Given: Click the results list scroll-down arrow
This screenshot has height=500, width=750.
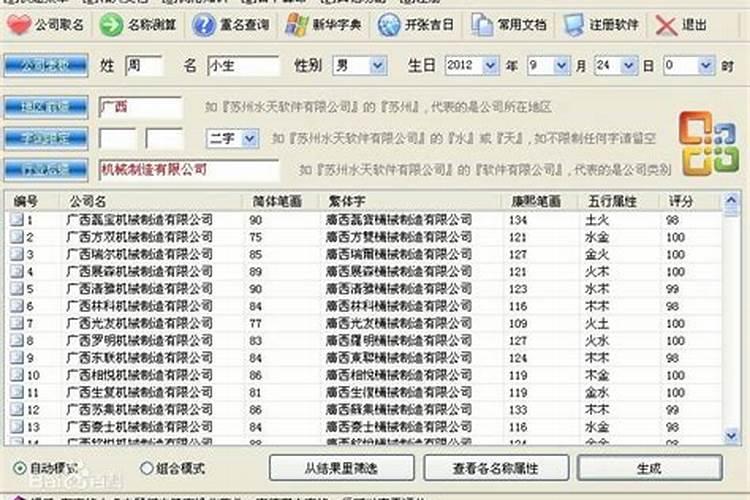Looking at the screenshot, I should [731, 435].
